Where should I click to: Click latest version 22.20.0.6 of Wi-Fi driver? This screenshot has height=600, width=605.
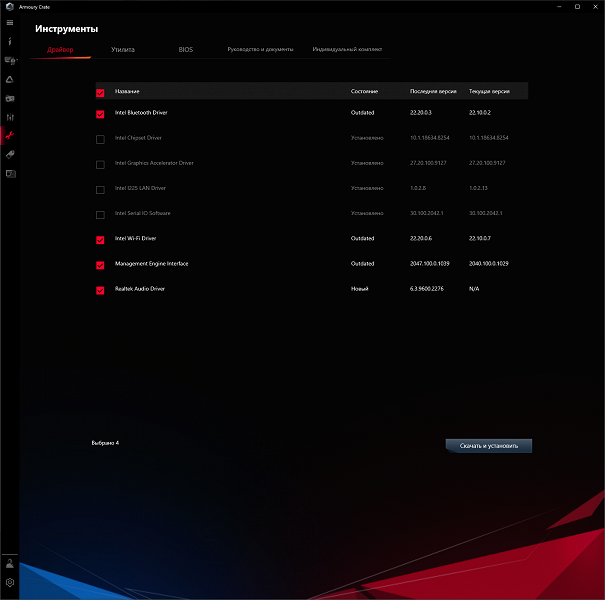[x=421, y=238]
